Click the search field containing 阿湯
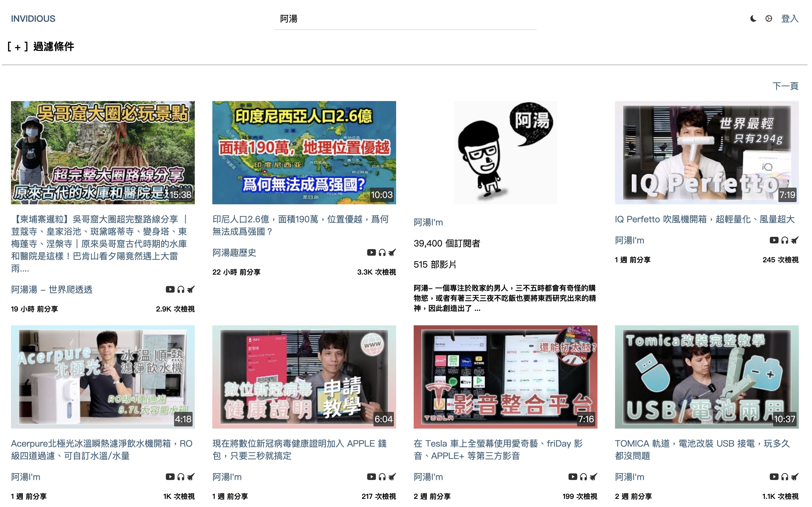Image resolution: width=812 pixels, height=507 pixels. tap(405, 19)
